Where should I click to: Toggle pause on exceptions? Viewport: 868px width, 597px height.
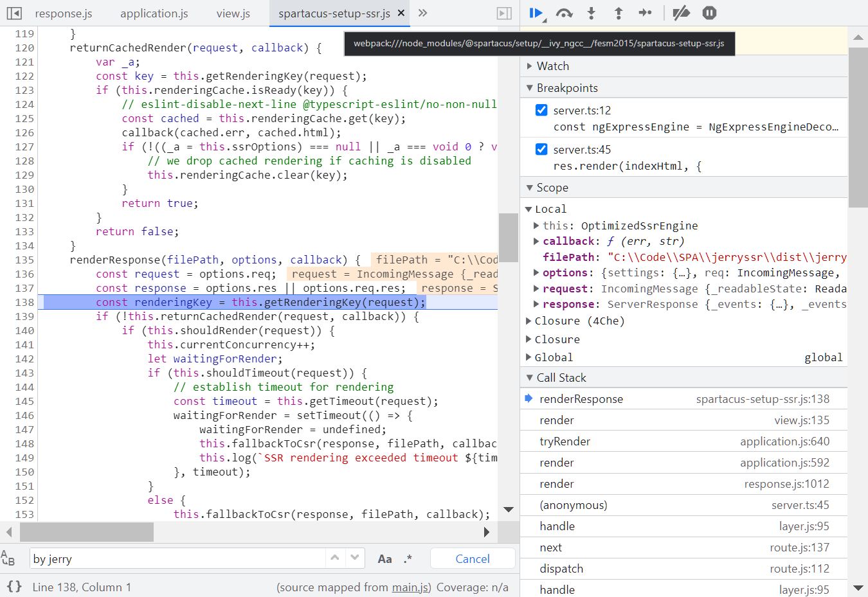pos(709,13)
